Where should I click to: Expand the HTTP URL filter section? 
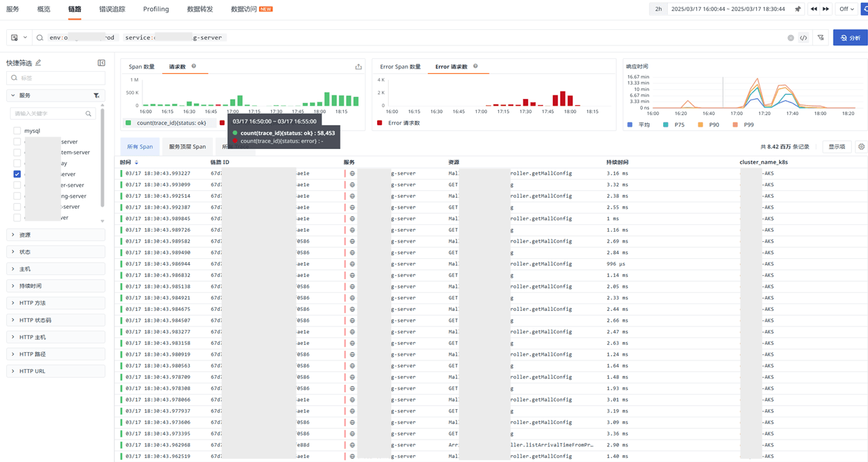pyautogui.click(x=56, y=371)
